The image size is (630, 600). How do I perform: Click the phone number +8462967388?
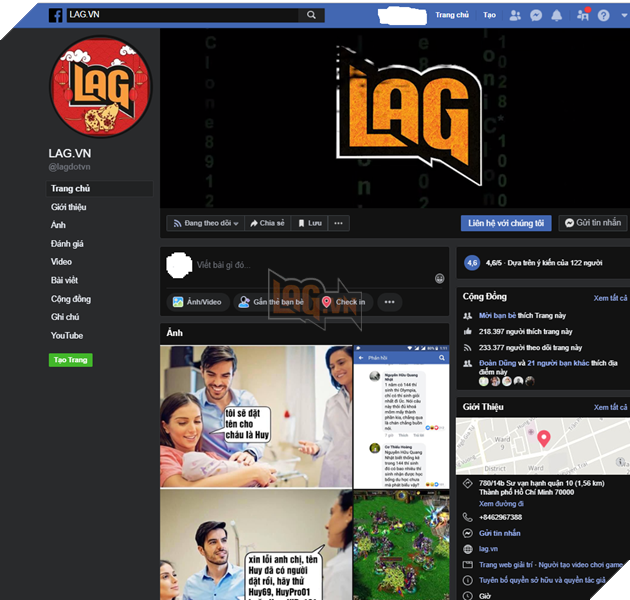point(500,517)
